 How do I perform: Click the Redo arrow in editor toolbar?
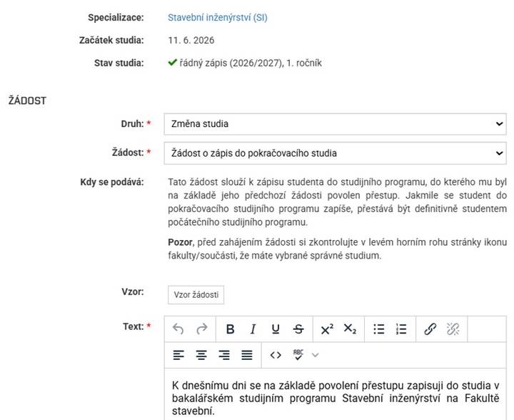pyautogui.click(x=202, y=329)
